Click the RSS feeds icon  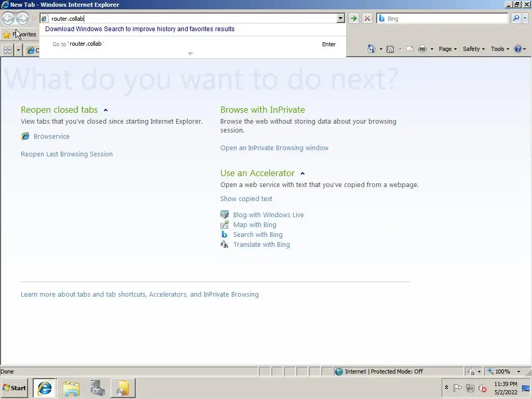[390, 49]
